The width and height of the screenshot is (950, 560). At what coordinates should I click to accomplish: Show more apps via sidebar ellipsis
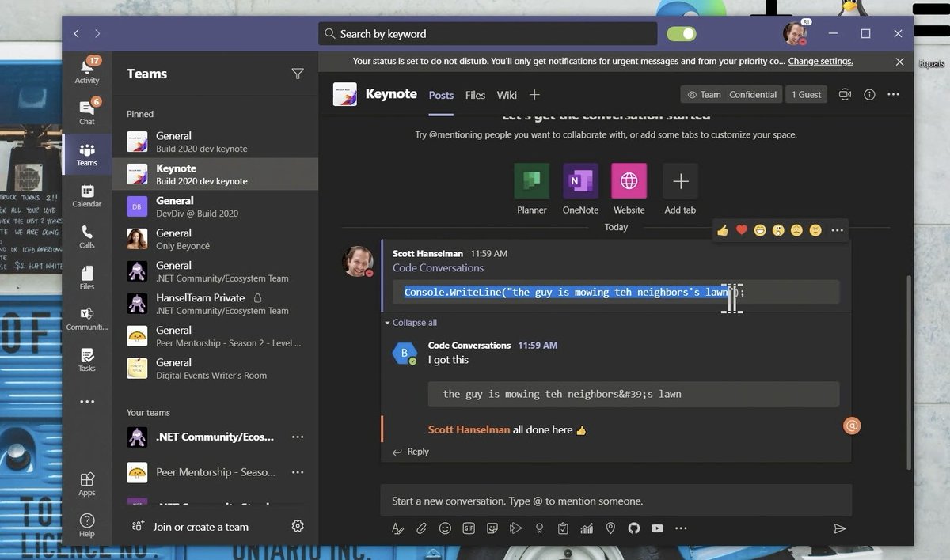coord(87,402)
